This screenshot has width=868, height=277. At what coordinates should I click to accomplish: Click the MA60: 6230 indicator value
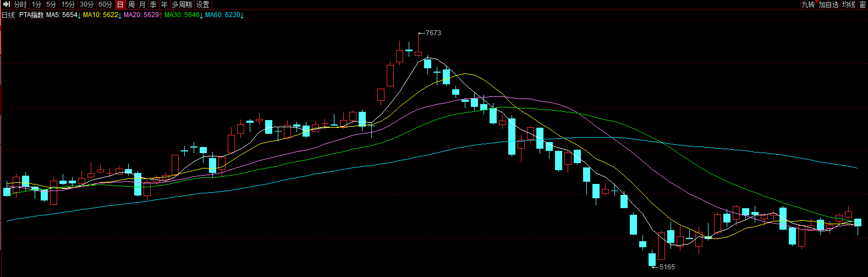[224, 15]
